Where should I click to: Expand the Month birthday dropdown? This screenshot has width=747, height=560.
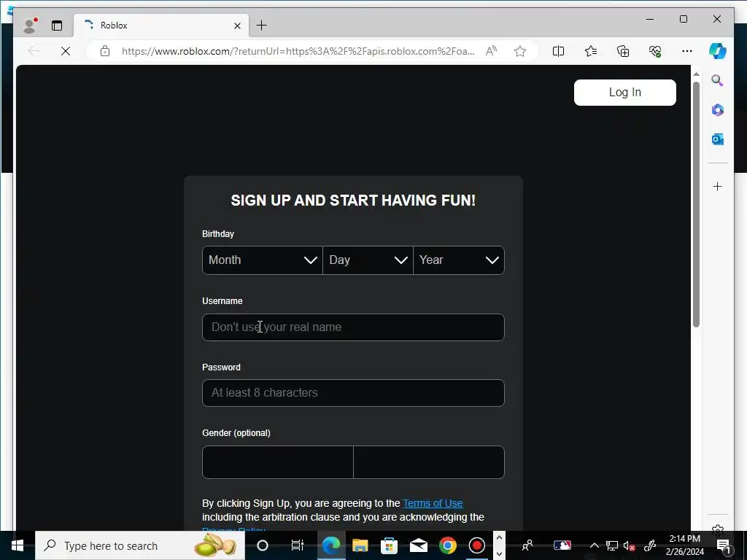[x=263, y=260]
